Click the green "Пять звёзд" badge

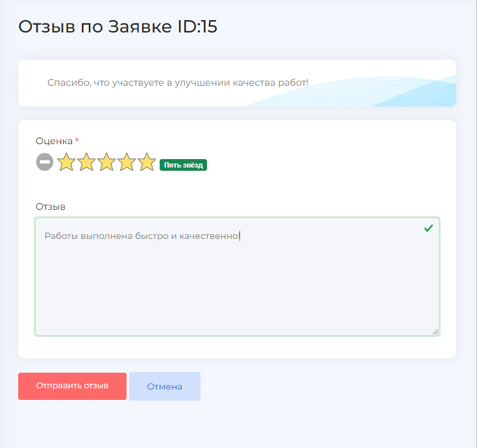click(183, 165)
